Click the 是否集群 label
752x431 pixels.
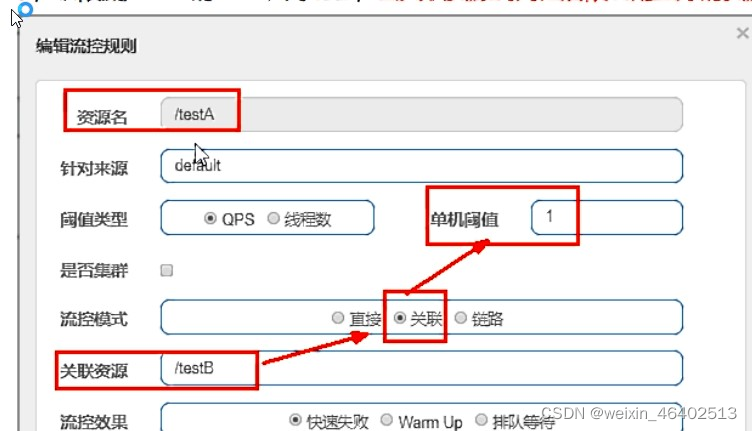tap(94, 270)
